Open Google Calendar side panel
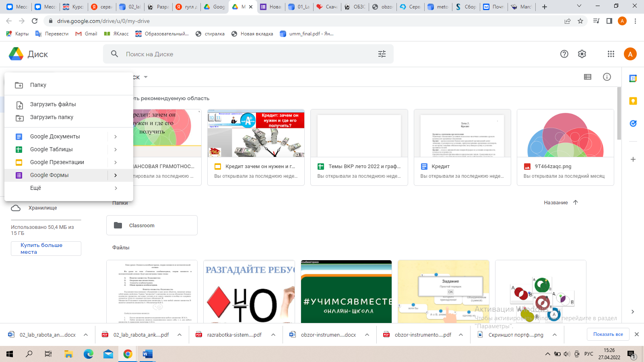 click(x=633, y=78)
